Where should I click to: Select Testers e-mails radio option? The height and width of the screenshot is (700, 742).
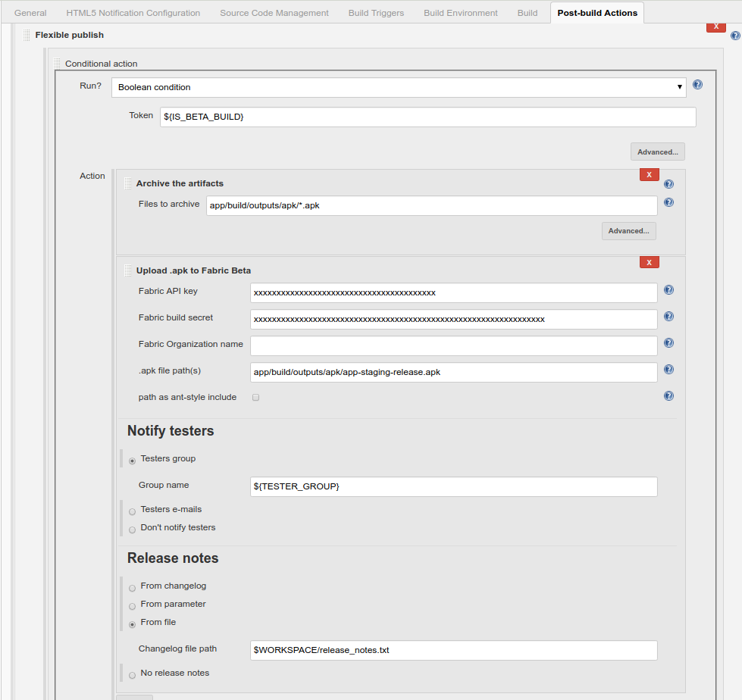133,511
